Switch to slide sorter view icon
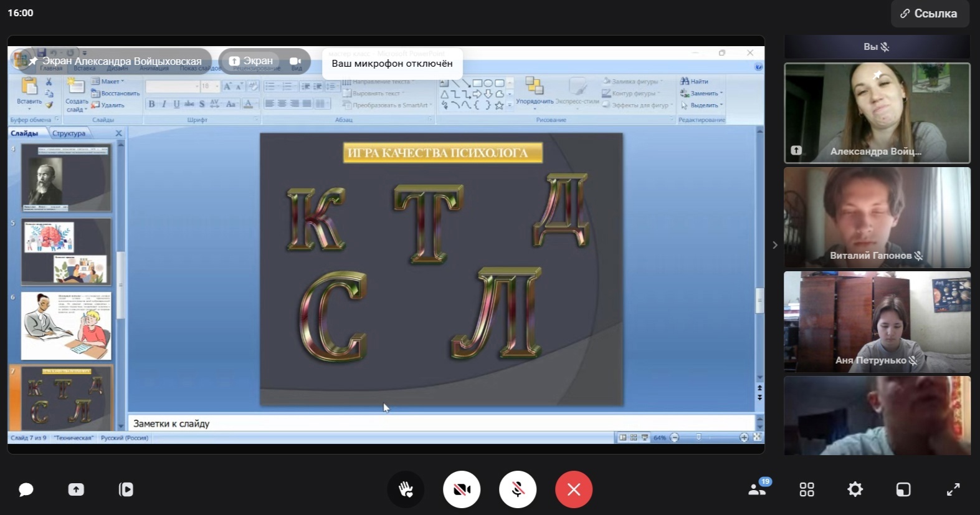 pyautogui.click(x=634, y=438)
